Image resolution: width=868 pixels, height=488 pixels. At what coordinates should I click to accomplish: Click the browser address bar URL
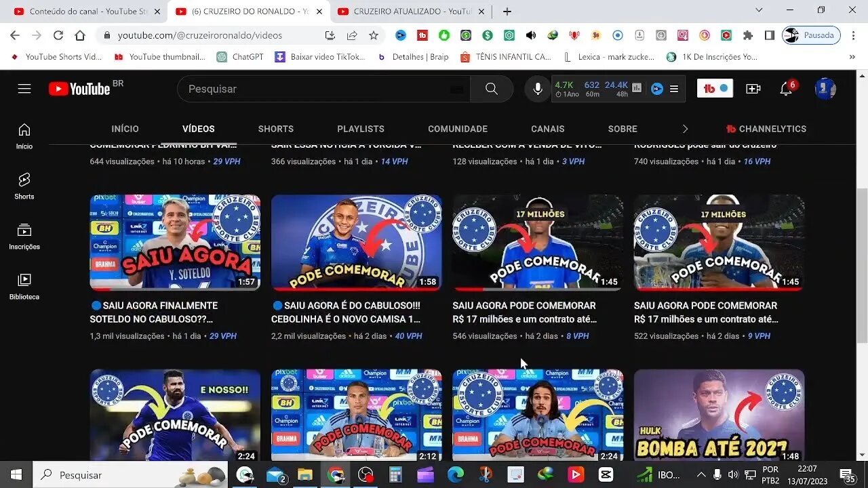point(200,35)
